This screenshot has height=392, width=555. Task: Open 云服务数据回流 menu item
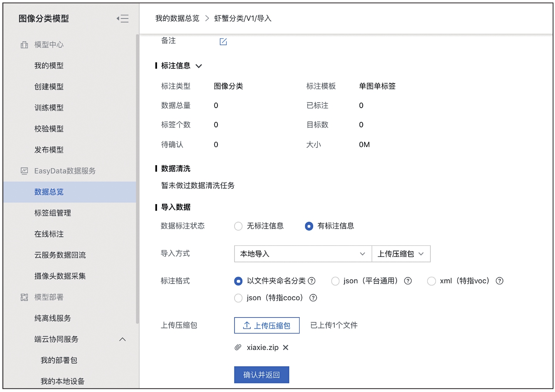click(x=60, y=255)
